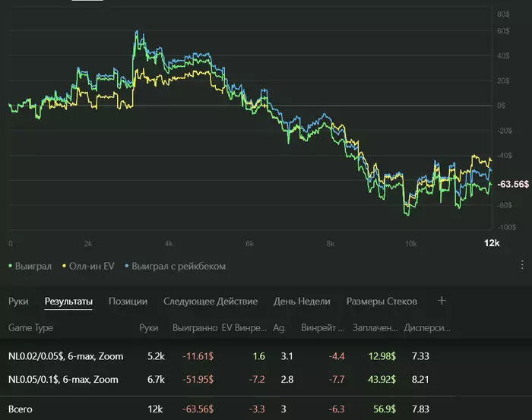This screenshot has height=420, width=532.
Task: Sort by the "EV Винрейт" column header
Action: coord(244,328)
